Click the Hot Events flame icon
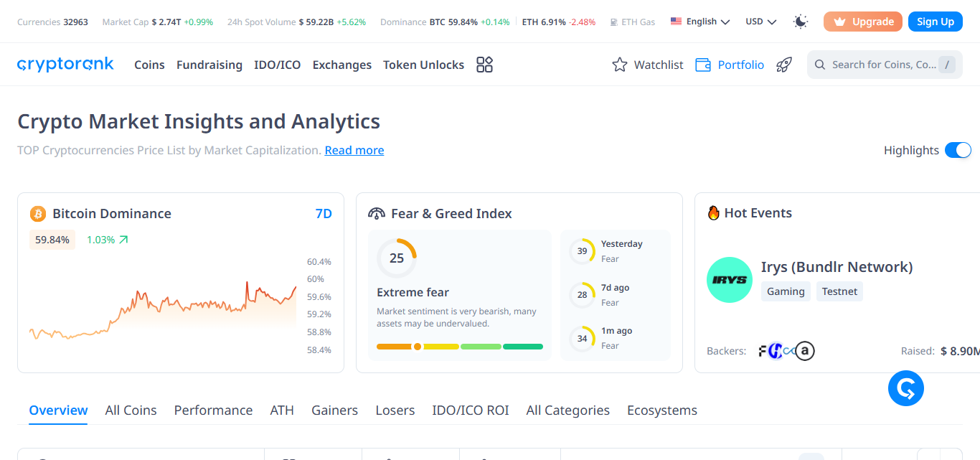980x460 pixels. [x=713, y=213]
